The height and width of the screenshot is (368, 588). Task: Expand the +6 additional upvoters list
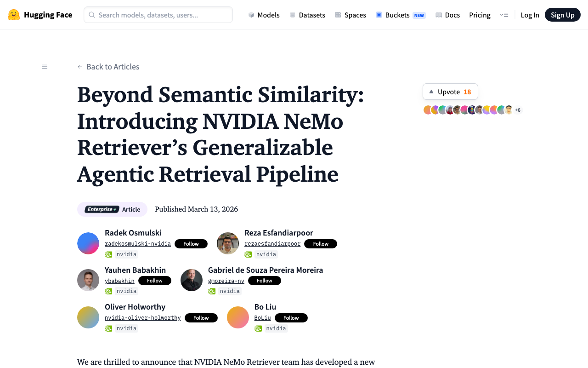click(518, 110)
